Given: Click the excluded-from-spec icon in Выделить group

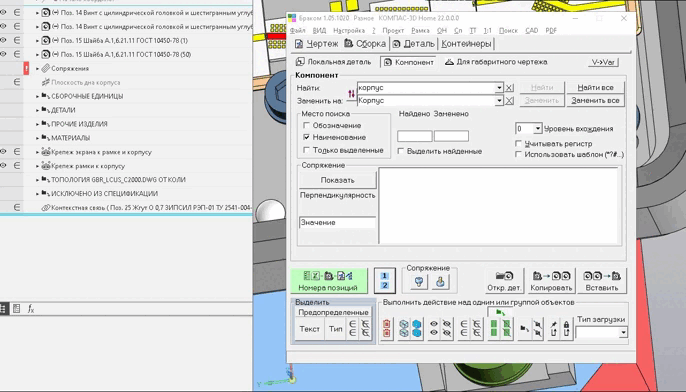Looking at the screenshot, I should [365, 329].
